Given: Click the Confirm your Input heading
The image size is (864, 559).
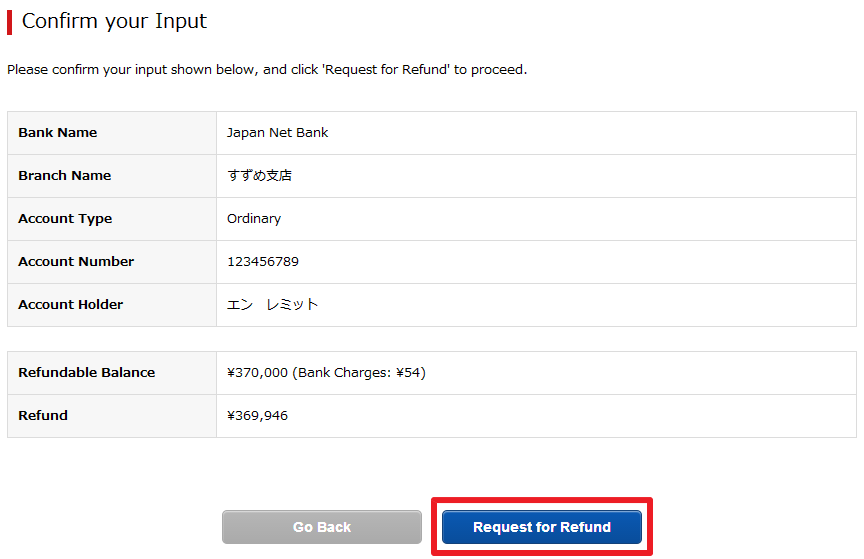Looking at the screenshot, I should 114,22.
